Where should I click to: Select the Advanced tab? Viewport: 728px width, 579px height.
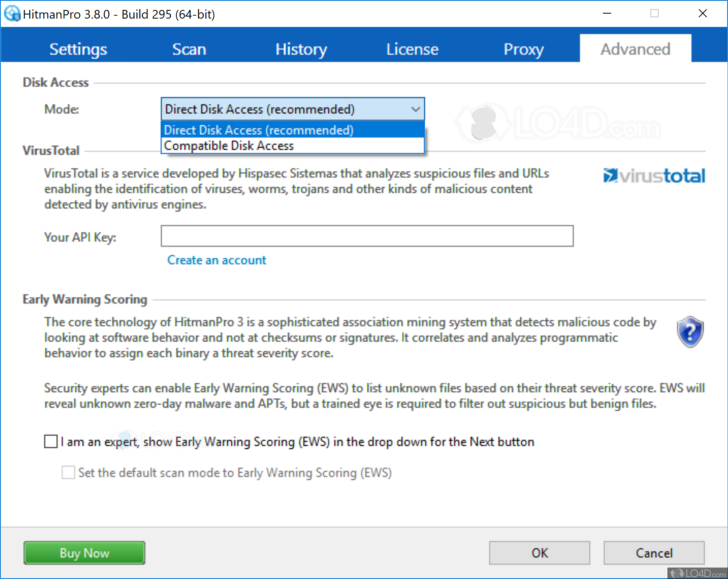[x=635, y=49]
